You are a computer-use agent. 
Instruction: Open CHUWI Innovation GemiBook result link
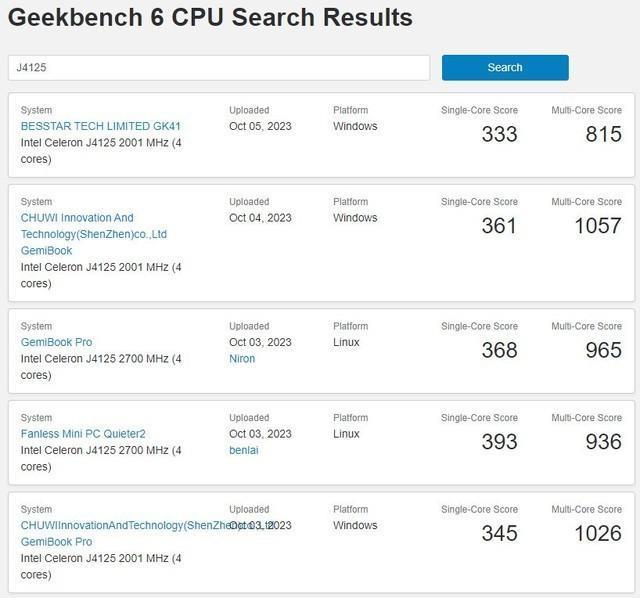coord(93,234)
